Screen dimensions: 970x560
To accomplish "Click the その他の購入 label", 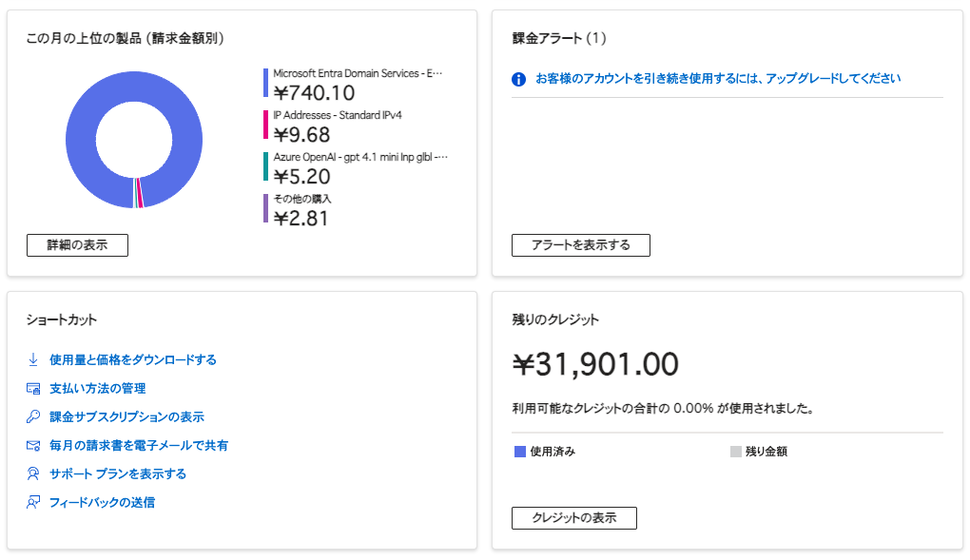I will (x=302, y=199).
